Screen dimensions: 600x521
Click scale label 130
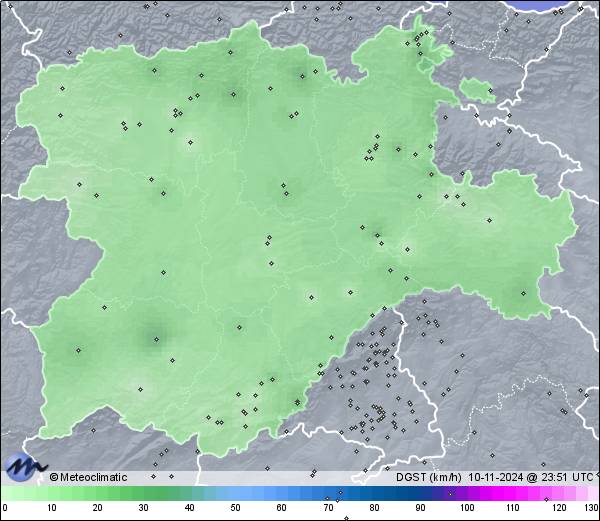pyautogui.click(x=592, y=508)
